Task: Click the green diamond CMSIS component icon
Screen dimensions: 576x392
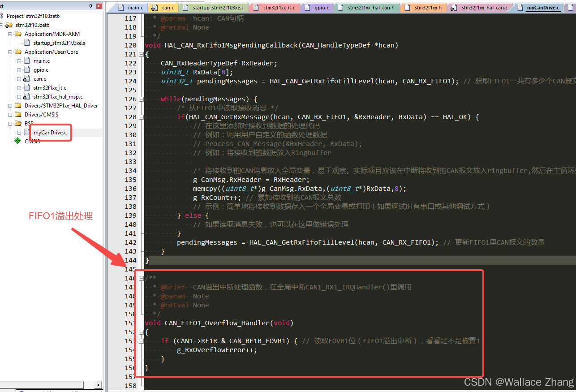Action: pyautogui.click(x=18, y=141)
